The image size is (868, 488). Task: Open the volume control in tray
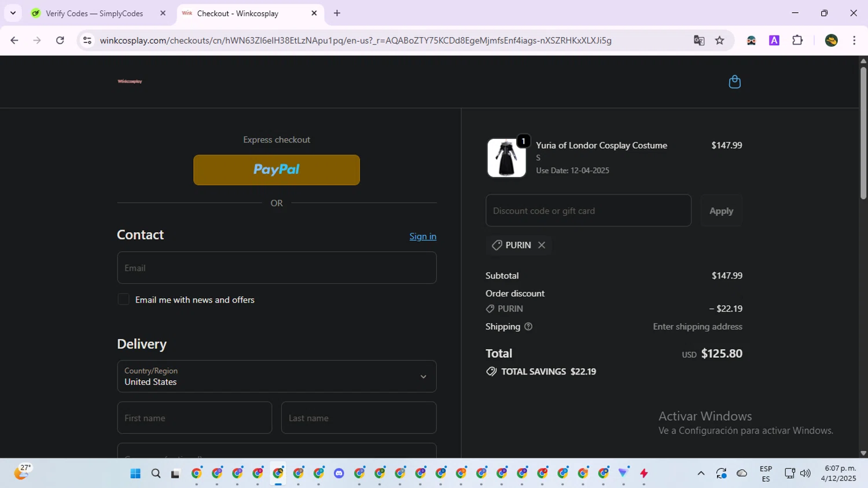pos(805,474)
